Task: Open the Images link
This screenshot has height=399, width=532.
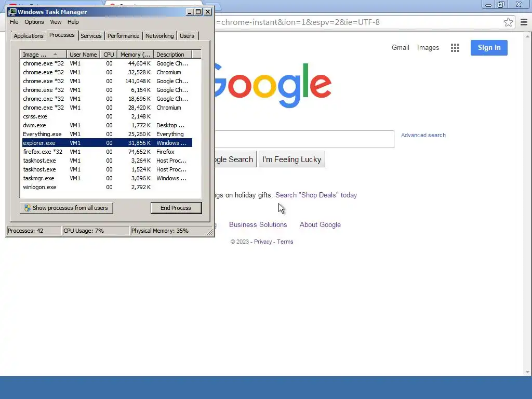Action: (428, 47)
